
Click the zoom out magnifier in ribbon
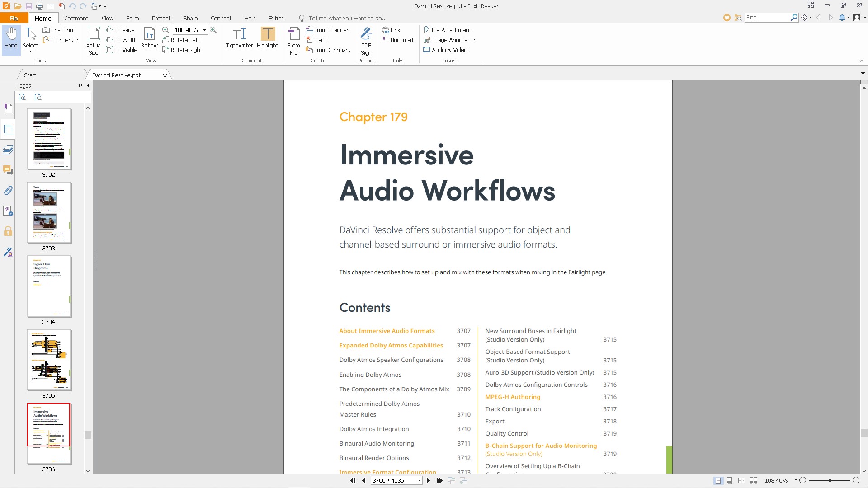tap(166, 30)
